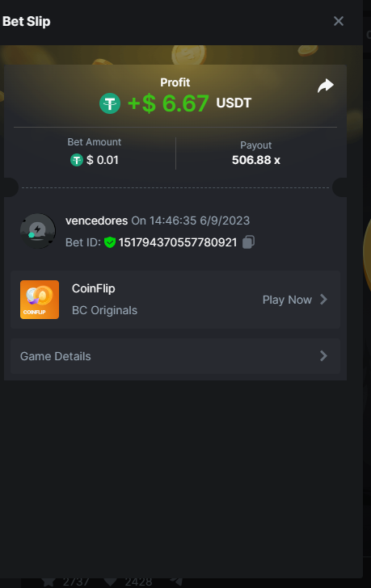Click the Tether icon under Bet Amount
Viewport: 371px width, 588px height.
77,160
